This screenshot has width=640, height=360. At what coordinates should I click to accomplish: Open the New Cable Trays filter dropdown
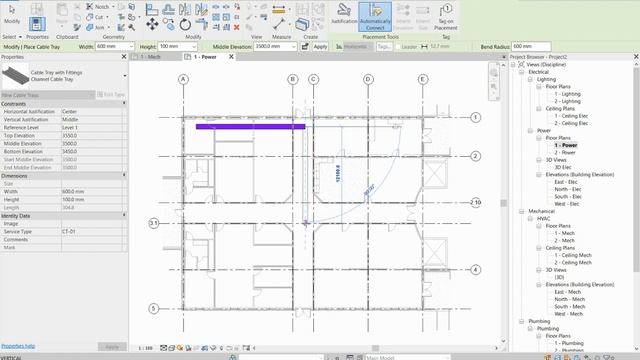(x=91, y=95)
